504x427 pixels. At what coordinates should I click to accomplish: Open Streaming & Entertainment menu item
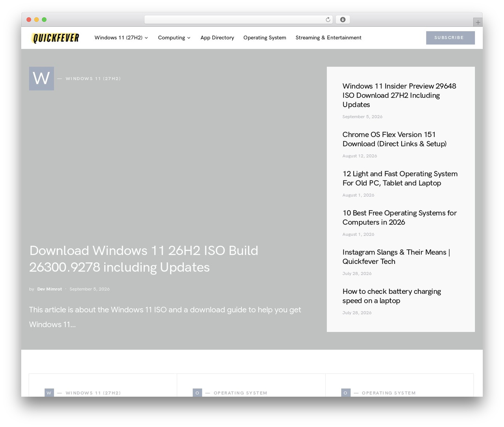(x=328, y=38)
